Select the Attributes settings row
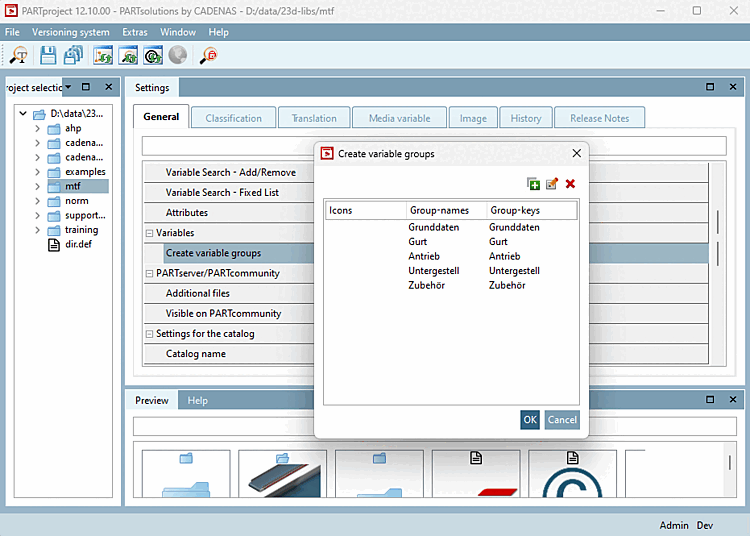The width and height of the screenshot is (750, 536). coord(187,213)
